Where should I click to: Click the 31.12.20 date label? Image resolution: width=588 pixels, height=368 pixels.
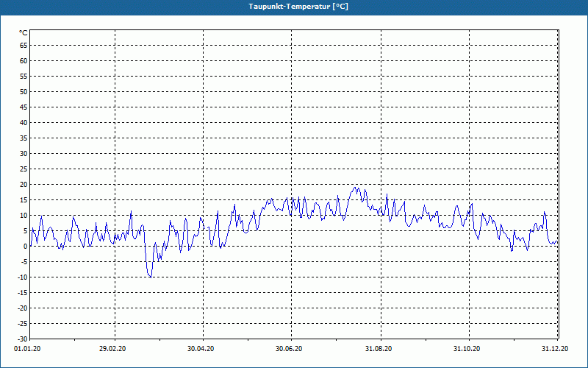[555, 349]
